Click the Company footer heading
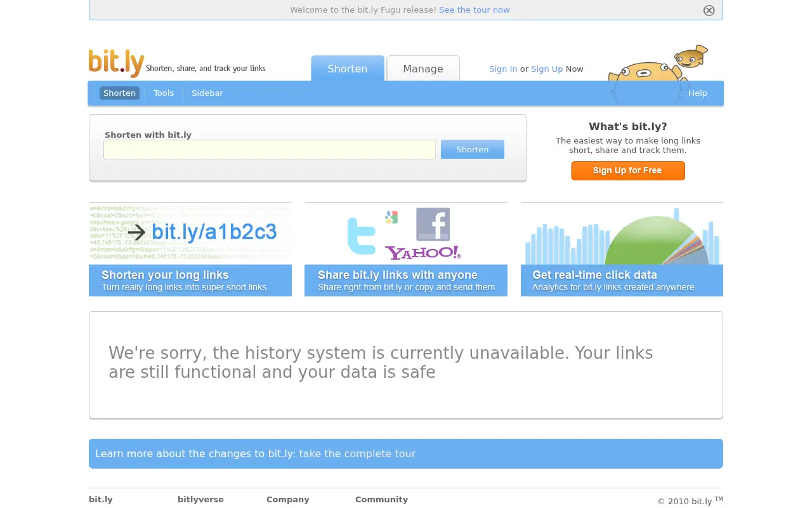The image size is (812, 508). coord(288,499)
